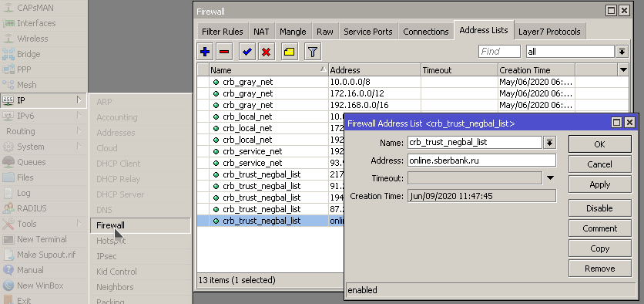Screen dimensions: 644x304
Task: Switch to the Filter Rules tab
Action: pos(222,32)
